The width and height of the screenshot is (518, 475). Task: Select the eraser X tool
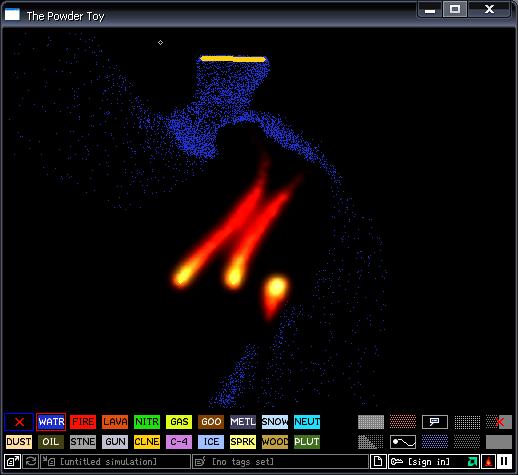pos(19,422)
